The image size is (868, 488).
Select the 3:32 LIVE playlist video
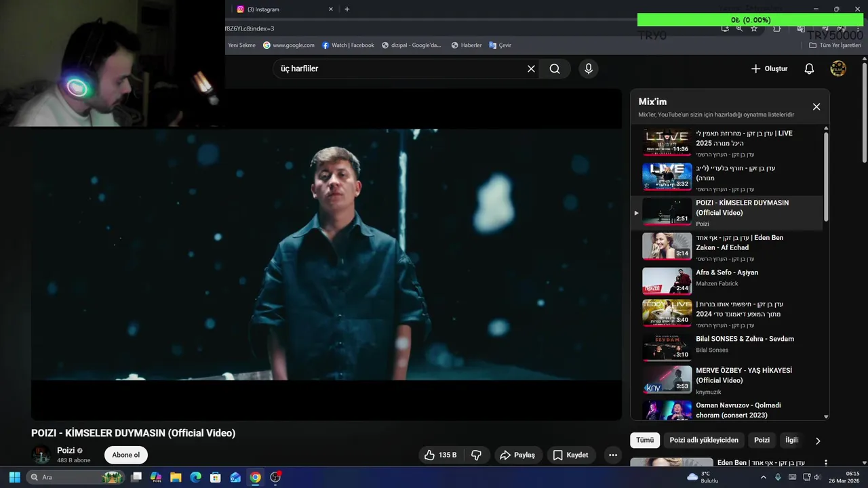726,177
